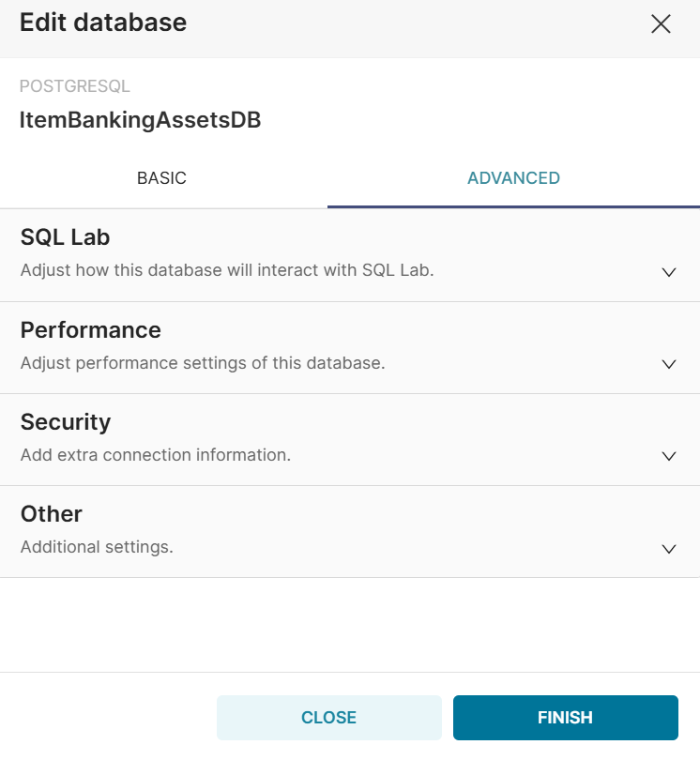Expand the SQL Lab chevron arrow
This screenshot has height=760, width=700.
[669, 272]
